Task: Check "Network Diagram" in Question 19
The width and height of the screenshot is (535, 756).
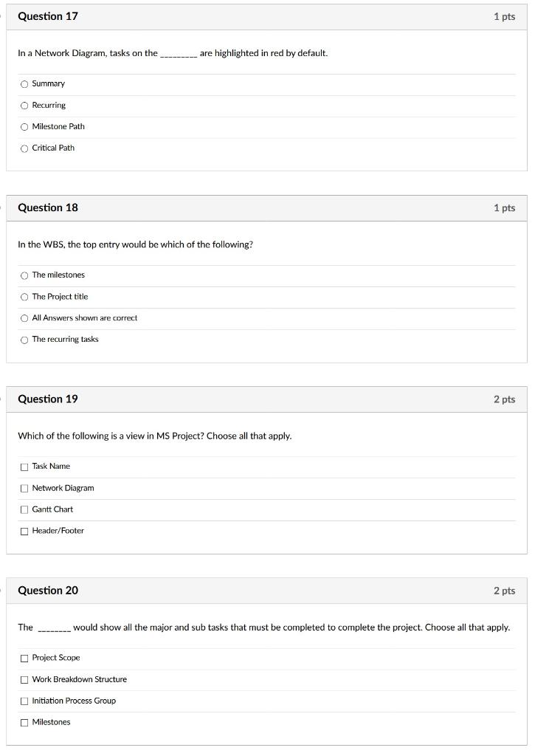Action: [24, 487]
